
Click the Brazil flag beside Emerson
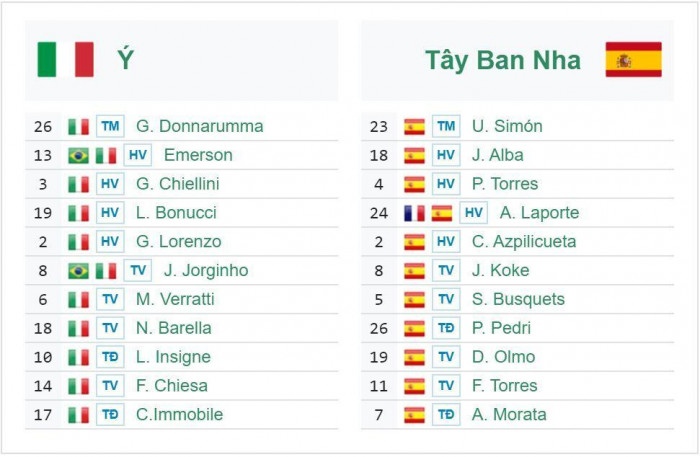(78, 155)
